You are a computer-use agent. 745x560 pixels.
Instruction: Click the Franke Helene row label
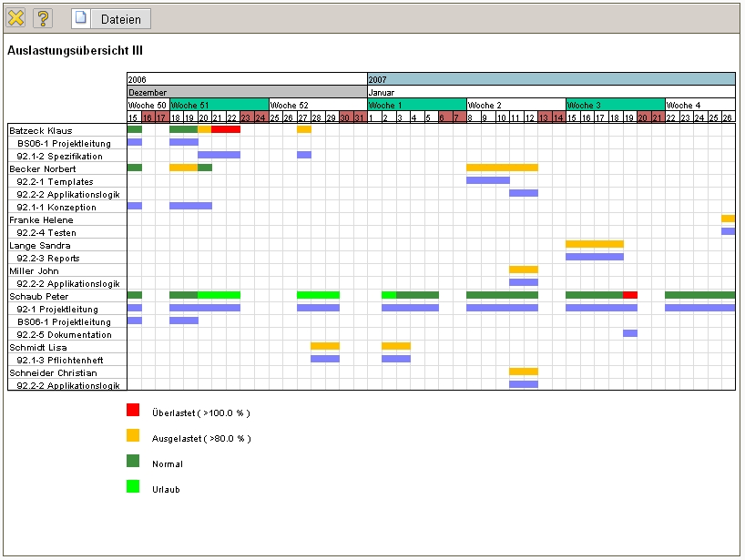click(x=41, y=219)
